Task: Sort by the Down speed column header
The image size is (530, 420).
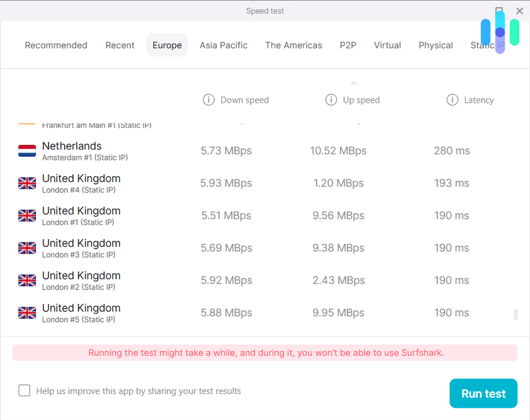Action: coord(245,100)
